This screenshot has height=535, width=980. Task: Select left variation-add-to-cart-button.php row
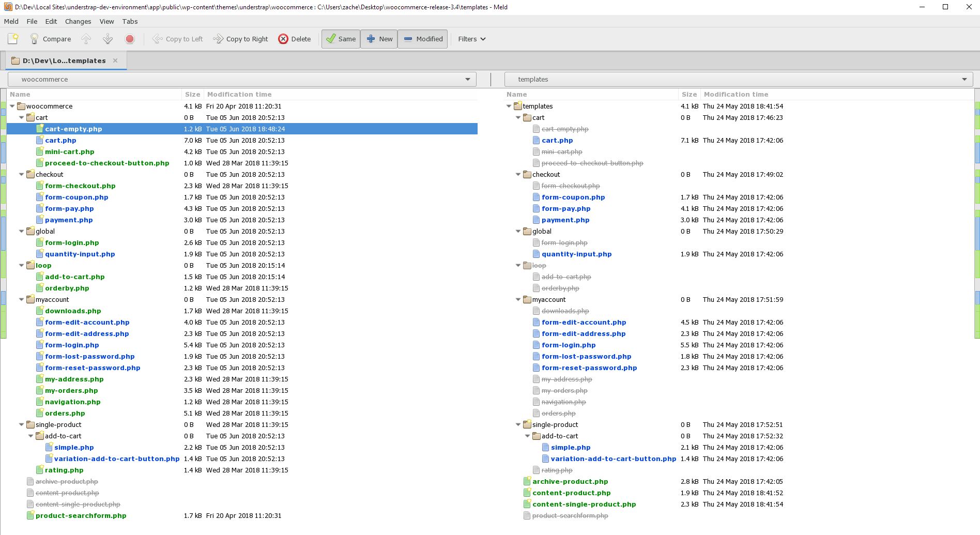point(242,458)
